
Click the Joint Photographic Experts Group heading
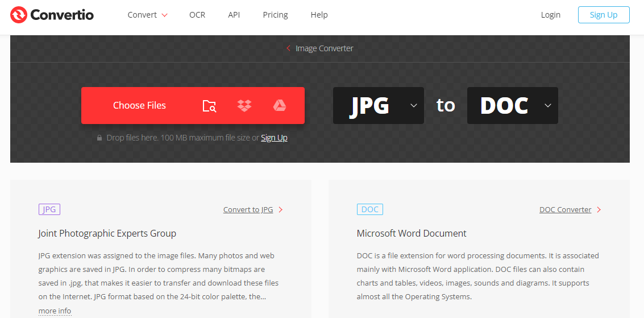[x=107, y=234]
